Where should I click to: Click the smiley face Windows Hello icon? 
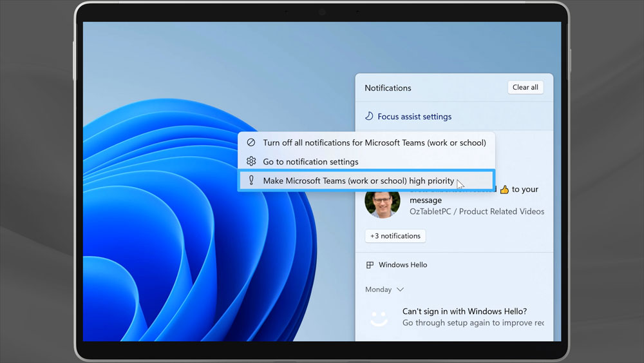coord(379,317)
